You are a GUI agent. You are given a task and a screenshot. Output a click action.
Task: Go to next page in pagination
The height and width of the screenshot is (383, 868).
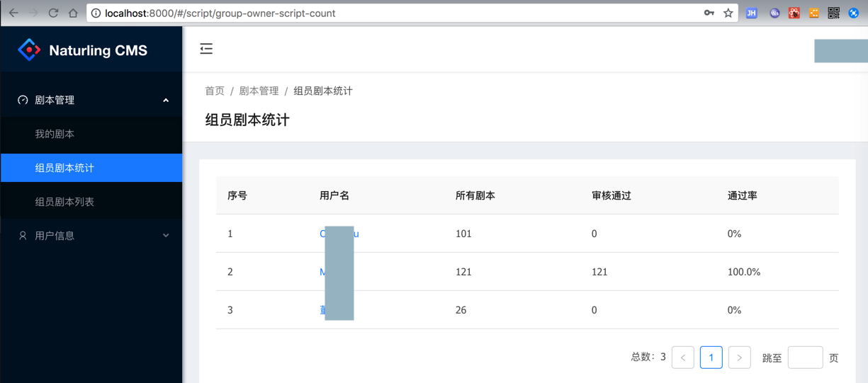[739, 358]
